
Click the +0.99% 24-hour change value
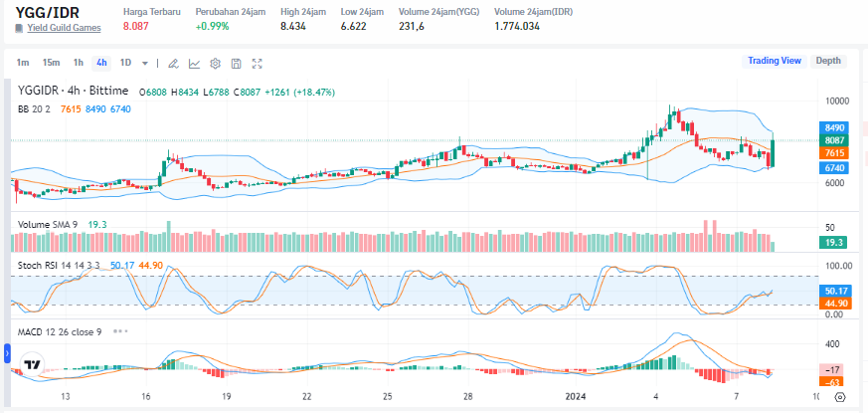pyautogui.click(x=212, y=26)
